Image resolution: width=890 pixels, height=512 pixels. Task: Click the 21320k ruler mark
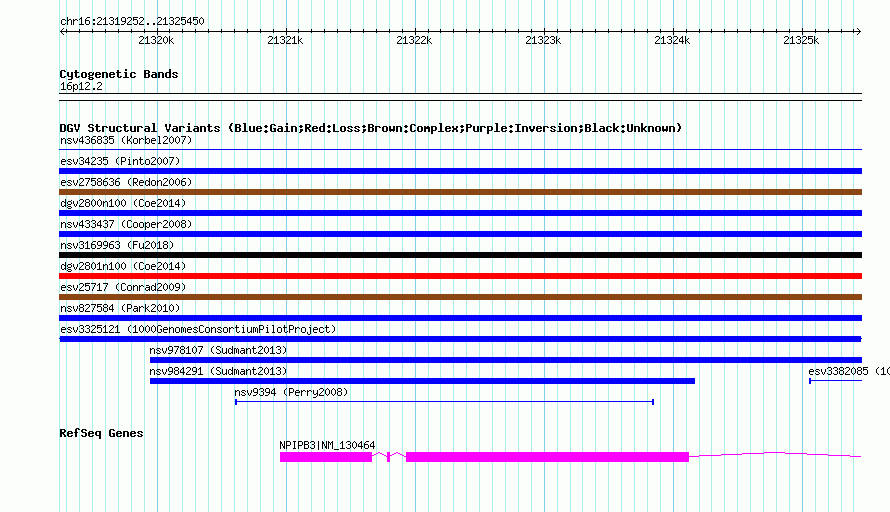click(x=156, y=40)
